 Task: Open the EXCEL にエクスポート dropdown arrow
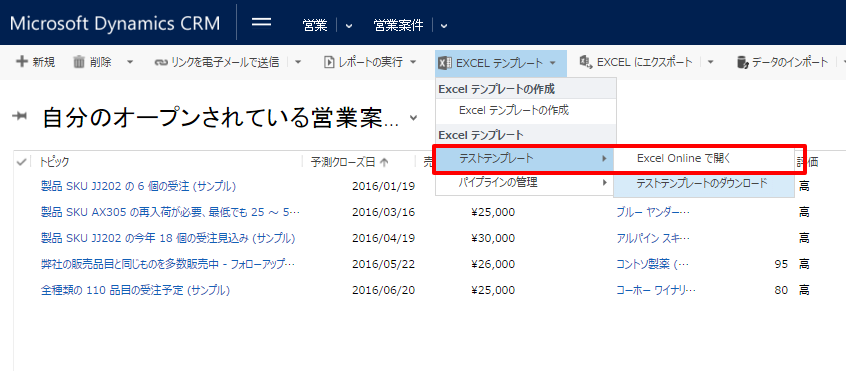[710, 63]
